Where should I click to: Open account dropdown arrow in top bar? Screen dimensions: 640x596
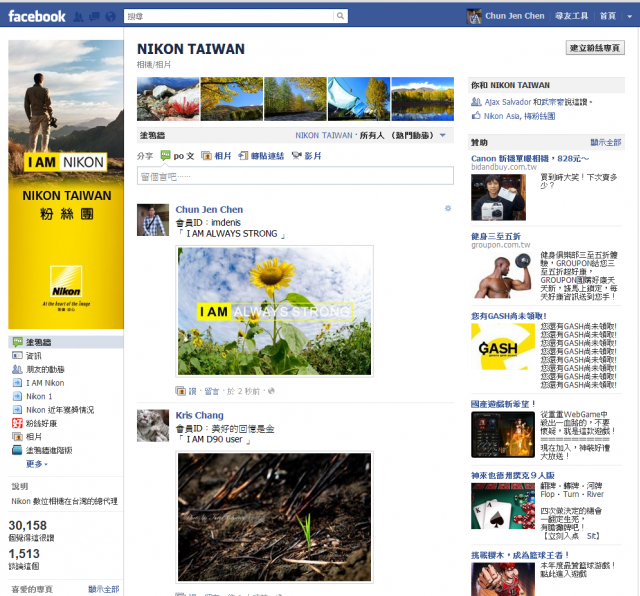tap(630, 17)
